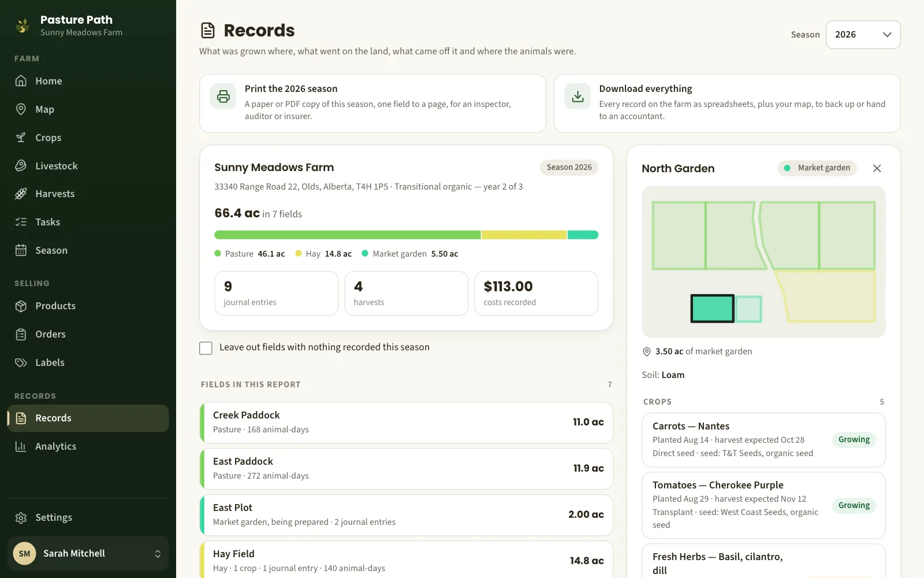
Task: Open the Analytics chart icon
Action: [x=21, y=446]
